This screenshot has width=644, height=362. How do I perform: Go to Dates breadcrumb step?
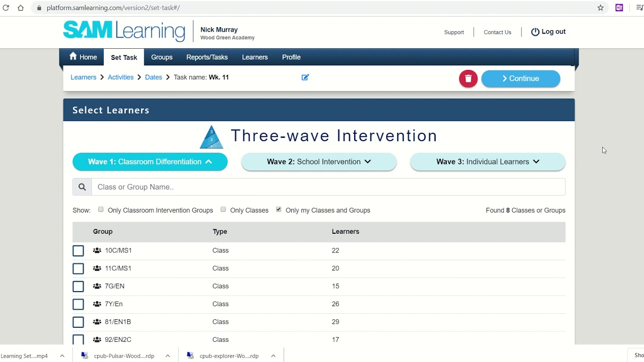153,77
